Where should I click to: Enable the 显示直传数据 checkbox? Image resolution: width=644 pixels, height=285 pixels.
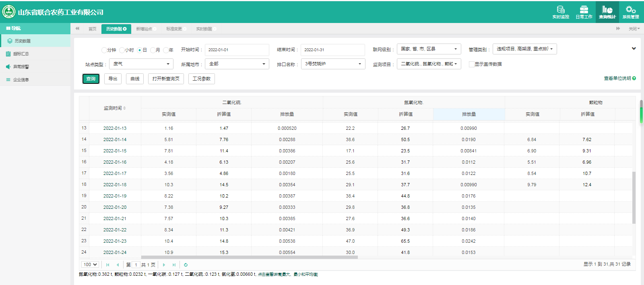tap(471, 64)
